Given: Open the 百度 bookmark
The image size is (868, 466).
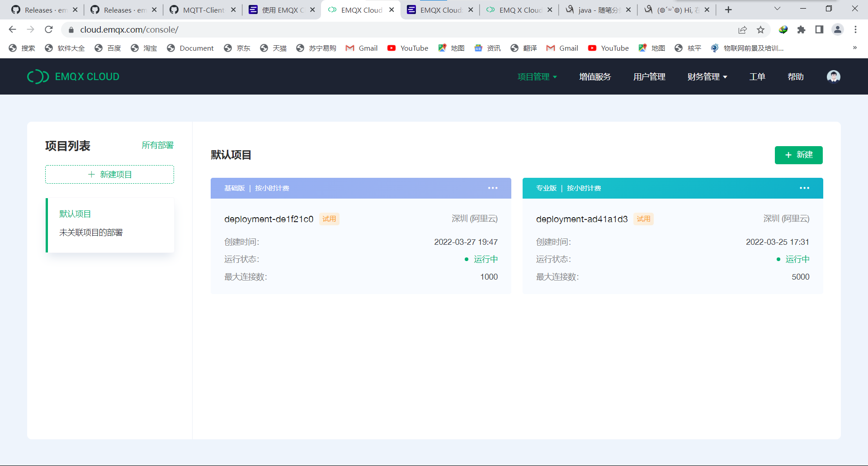Looking at the screenshot, I should (x=108, y=48).
